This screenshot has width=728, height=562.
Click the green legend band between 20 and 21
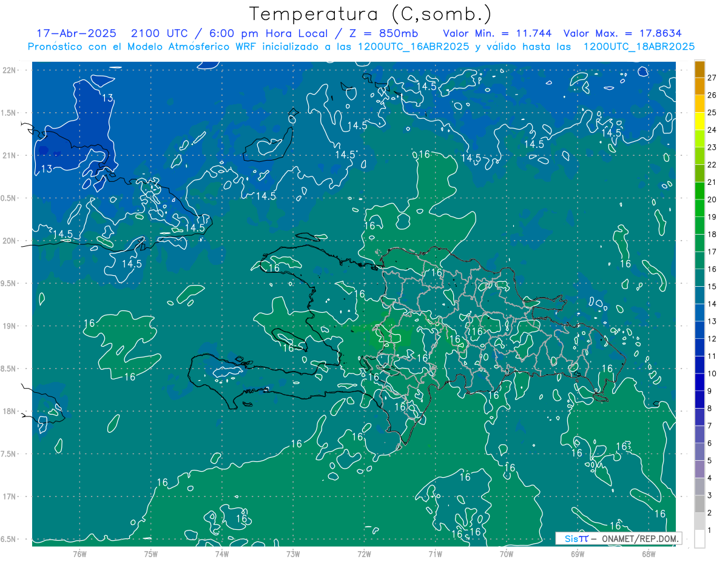click(699, 191)
